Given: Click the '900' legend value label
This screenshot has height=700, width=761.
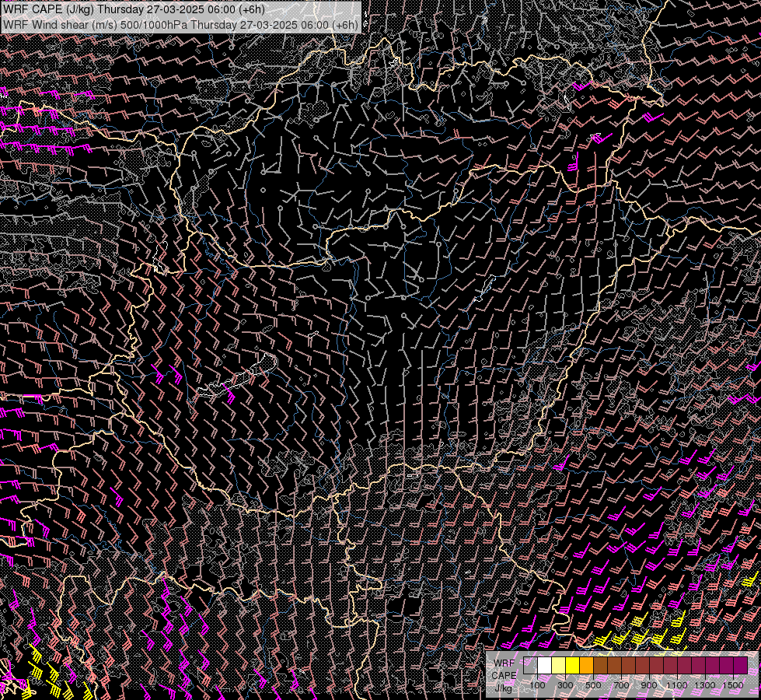Looking at the screenshot, I should (649, 685).
